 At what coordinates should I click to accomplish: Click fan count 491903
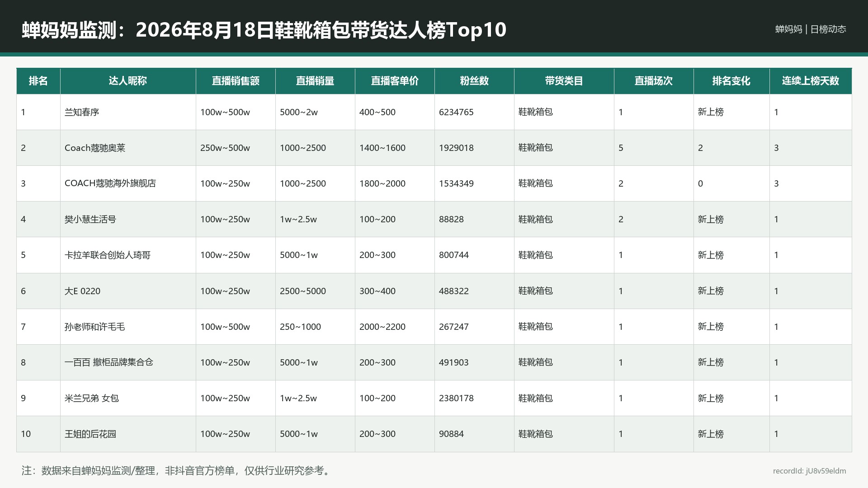(x=454, y=362)
